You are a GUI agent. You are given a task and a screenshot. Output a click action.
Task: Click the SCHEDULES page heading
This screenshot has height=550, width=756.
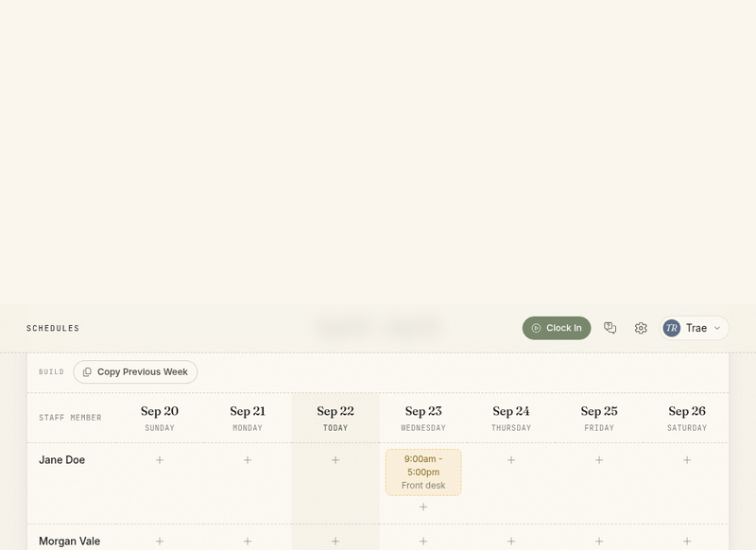pyautogui.click(x=53, y=328)
